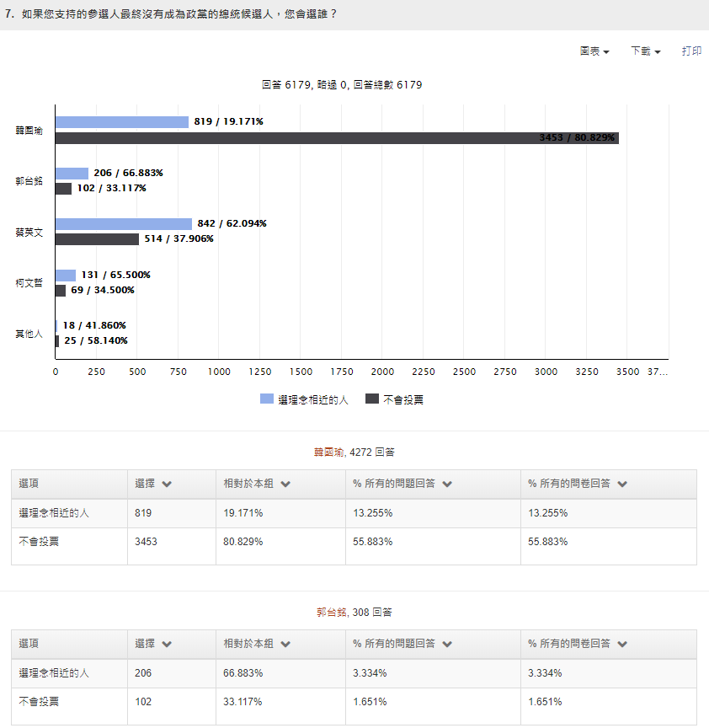Click the 柯文哲 dark 69 bar
Viewport: 709px width, 728px height.
click(x=61, y=291)
